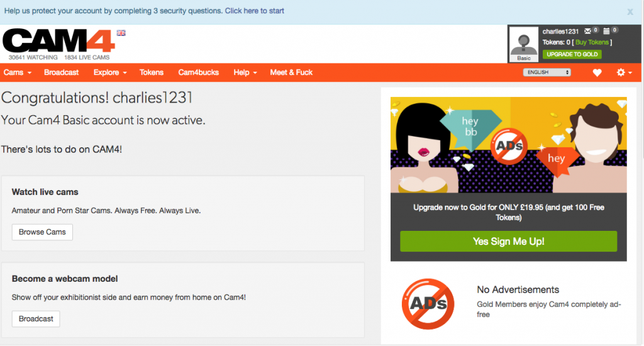
Task: Click the Gold upgrade promo banner image
Action: [x=508, y=145]
